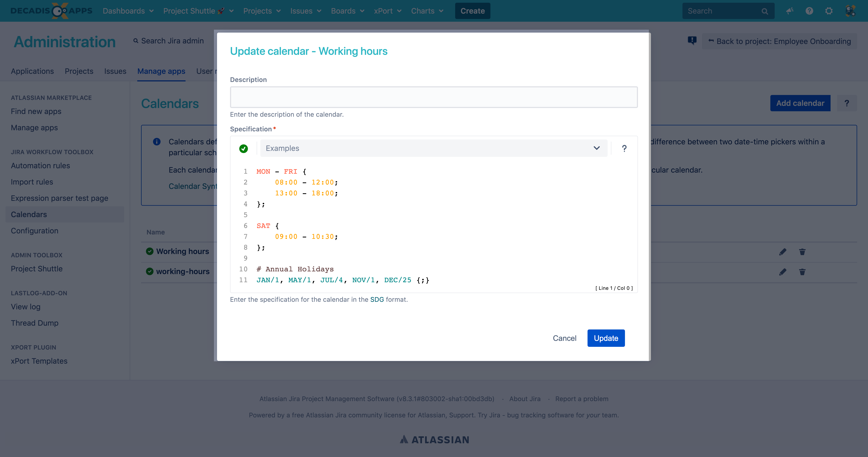This screenshot has width=868, height=457.
Task: Click the Search Jira admin field
Action: [x=169, y=41]
